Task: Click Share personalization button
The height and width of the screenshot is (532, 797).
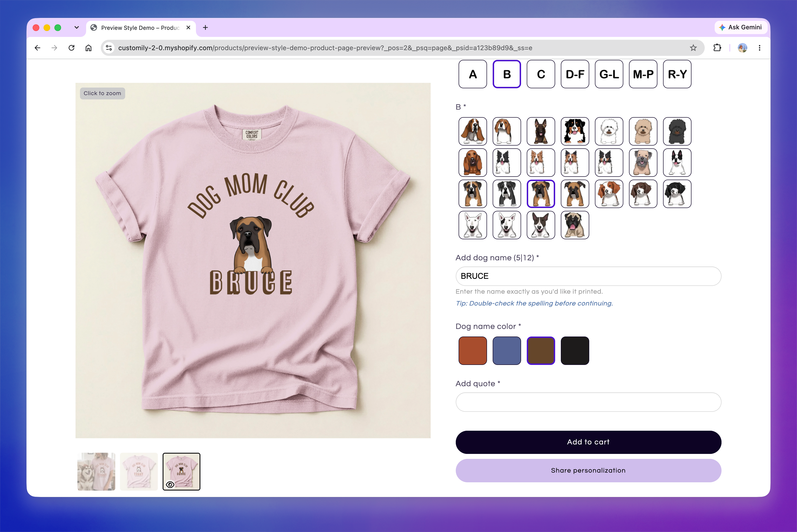Action: click(588, 470)
